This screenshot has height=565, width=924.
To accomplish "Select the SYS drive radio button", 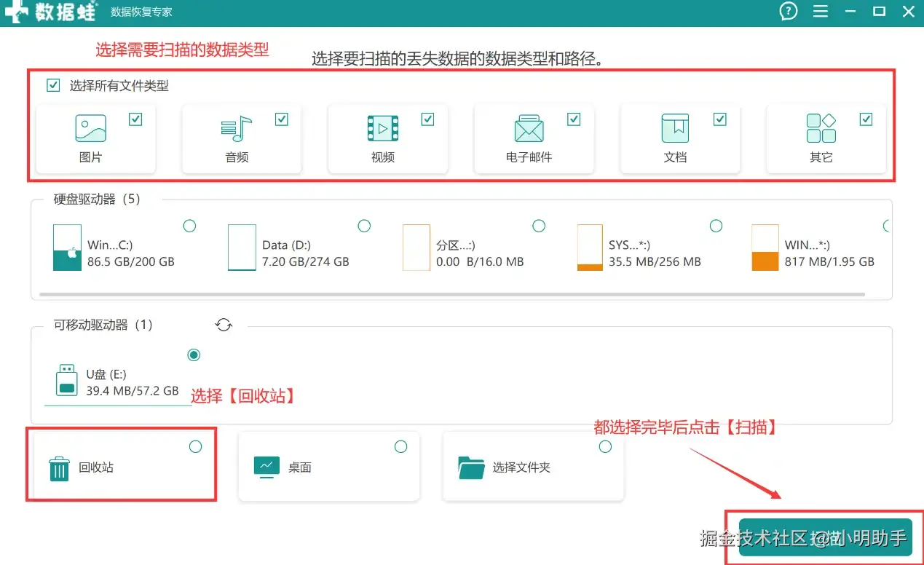I will point(716,226).
